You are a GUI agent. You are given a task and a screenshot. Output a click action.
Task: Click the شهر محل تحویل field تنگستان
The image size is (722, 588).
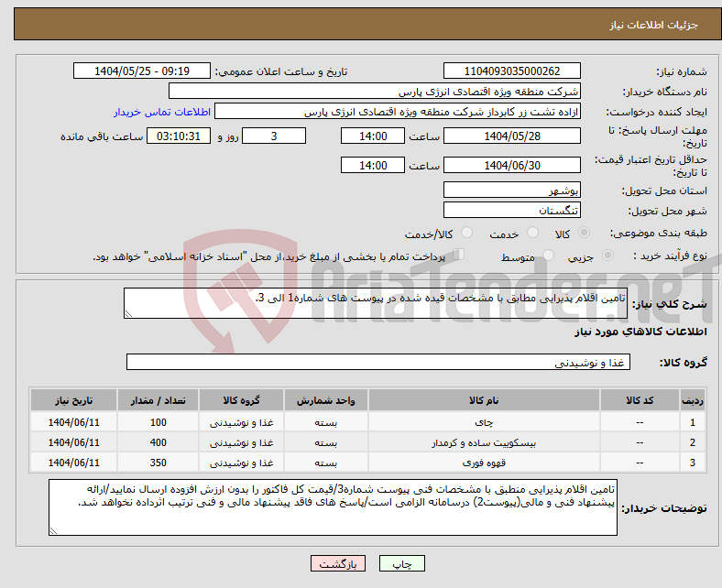(511, 210)
